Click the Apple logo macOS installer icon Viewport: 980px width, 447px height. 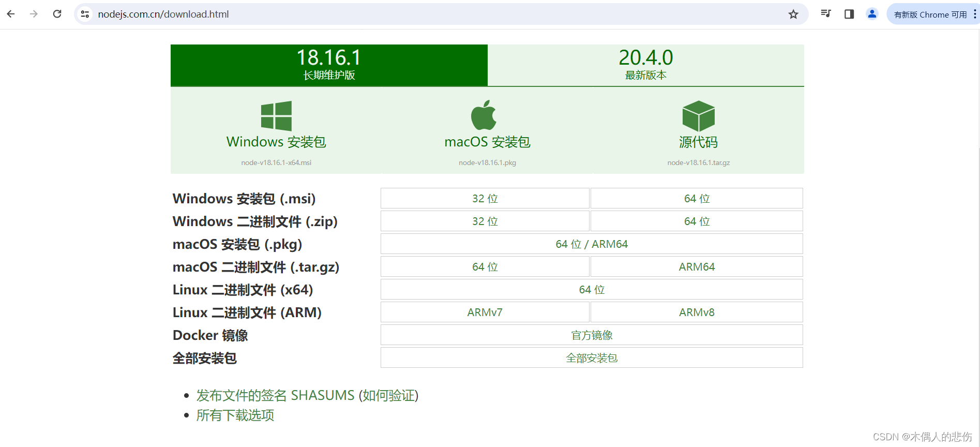coord(484,115)
